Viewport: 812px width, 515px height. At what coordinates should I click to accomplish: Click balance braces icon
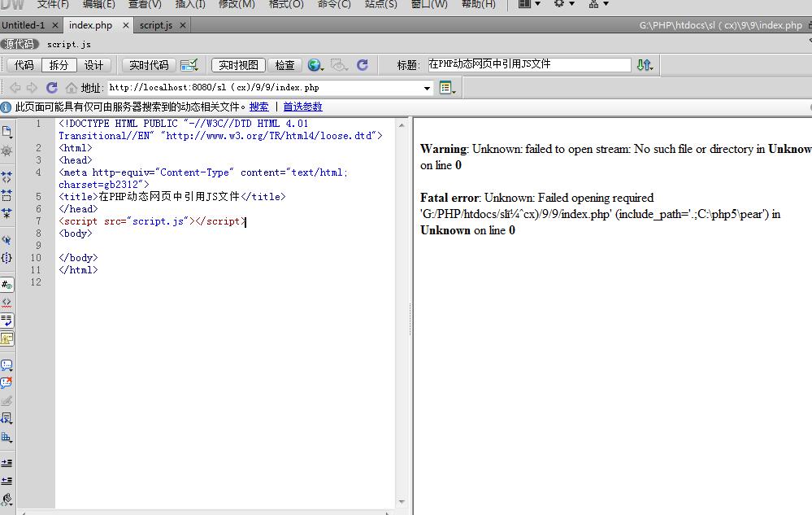[x=7, y=257]
